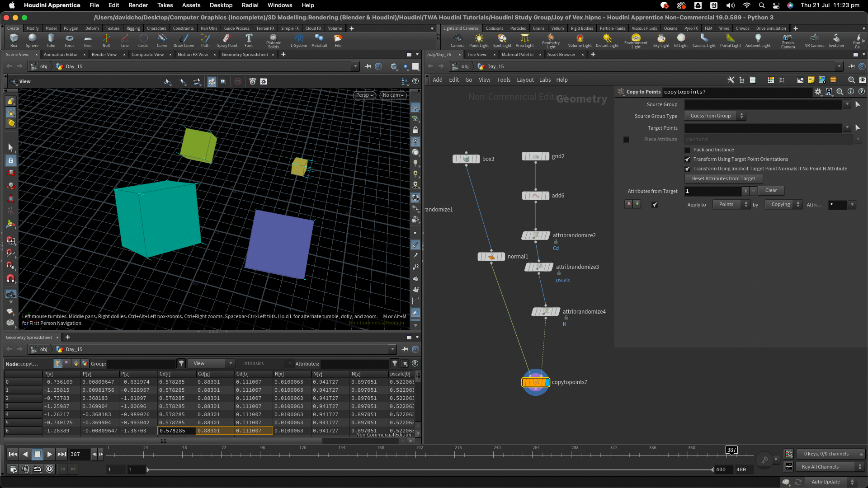868x488 pixels.
Task: Expand the Copying method dropdown
Action: pos(784,205)
